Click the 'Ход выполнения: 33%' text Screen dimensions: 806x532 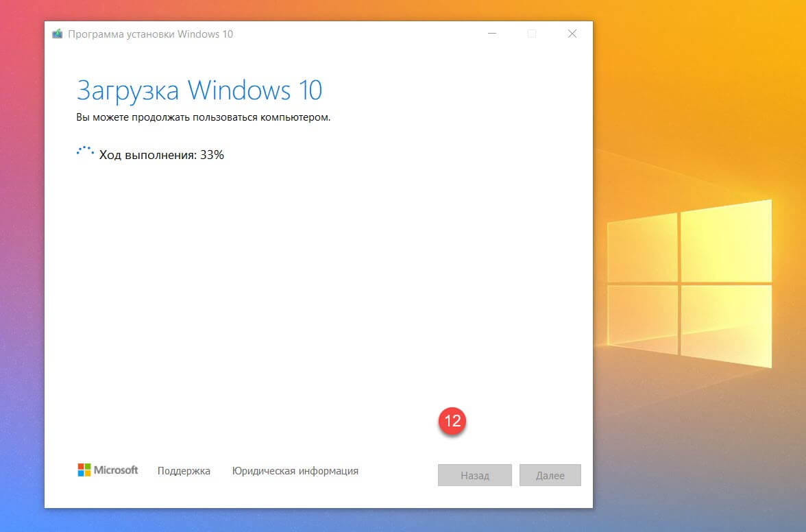pos(162,155)
